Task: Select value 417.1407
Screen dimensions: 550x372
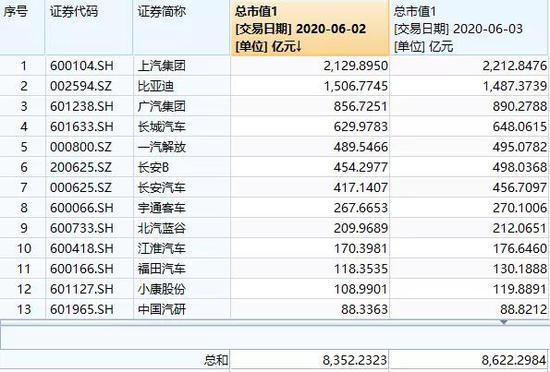Action: (361, 188)
